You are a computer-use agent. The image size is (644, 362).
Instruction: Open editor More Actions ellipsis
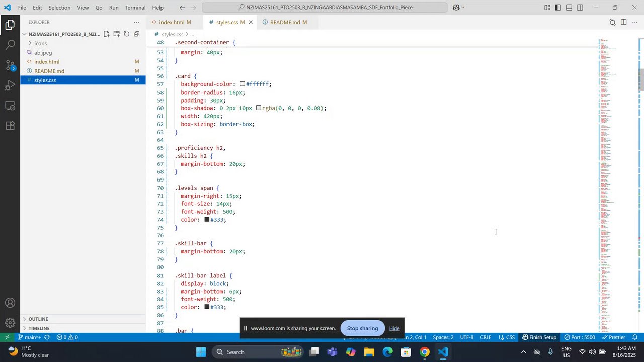(634, 22)
